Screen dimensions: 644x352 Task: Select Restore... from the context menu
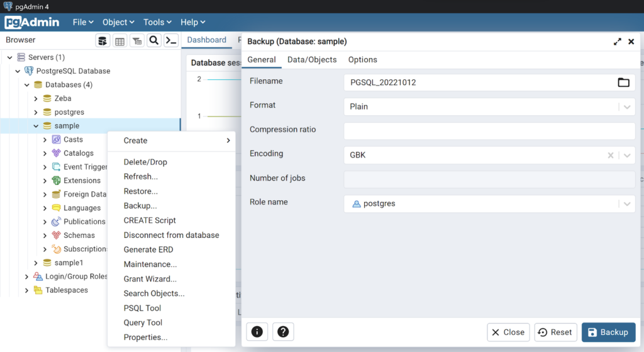140,191
